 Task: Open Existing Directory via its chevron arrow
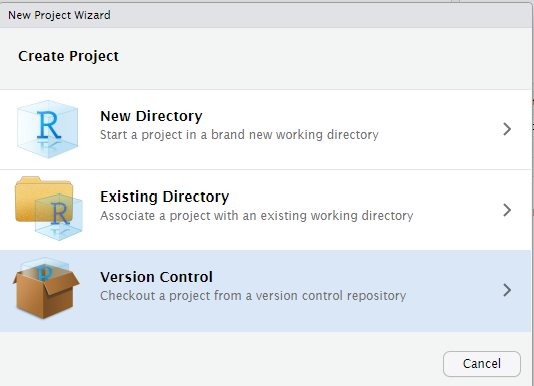pyautogui.click(x=507, y=210)
